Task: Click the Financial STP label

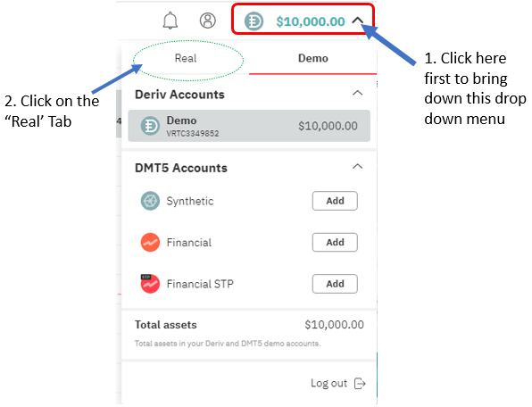Action: (200, 284)
